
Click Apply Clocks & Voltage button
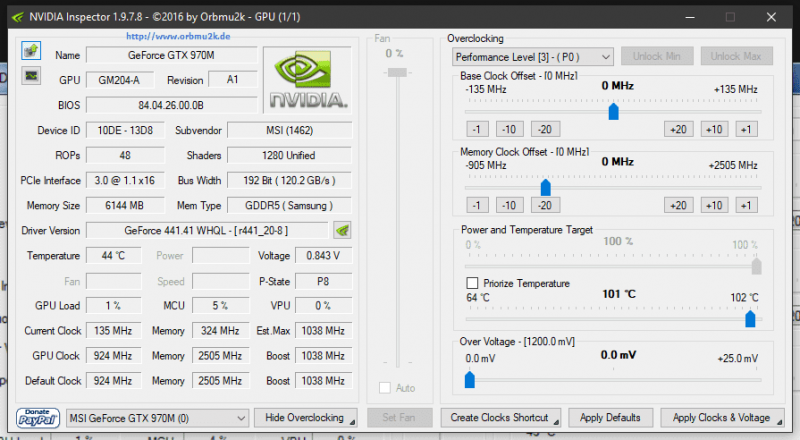click(722, 418)
